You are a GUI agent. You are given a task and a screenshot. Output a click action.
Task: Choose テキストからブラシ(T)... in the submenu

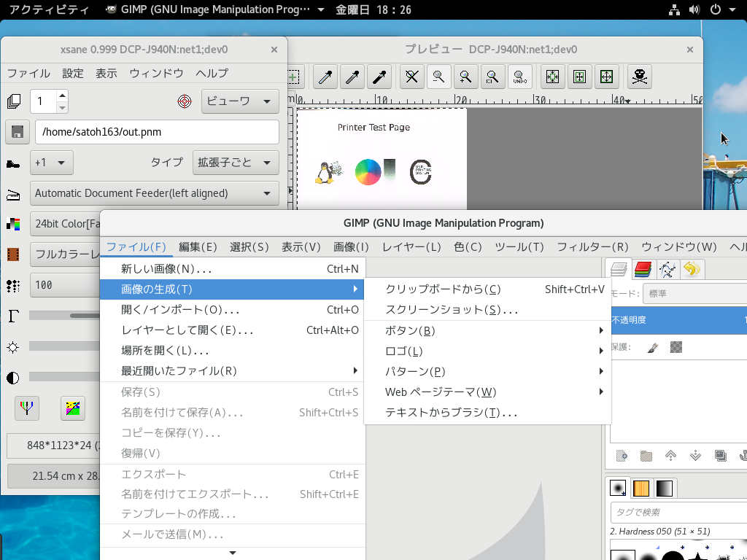[x=487, y=413]
